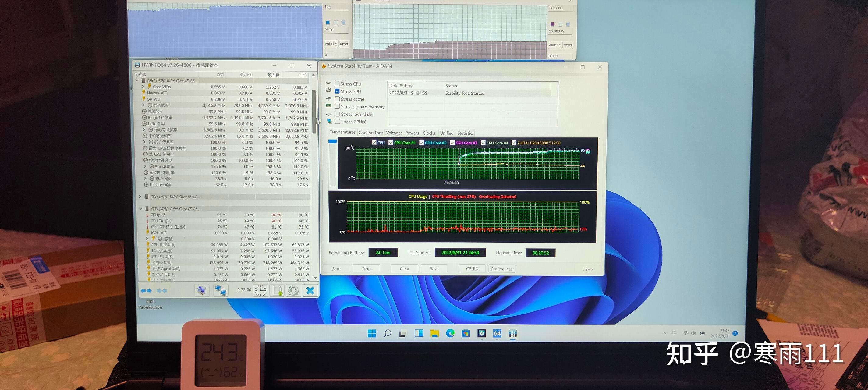Enable Stress system memory checkbox
The width and height of the screenshot is (868, 390).
pos(337,107)
